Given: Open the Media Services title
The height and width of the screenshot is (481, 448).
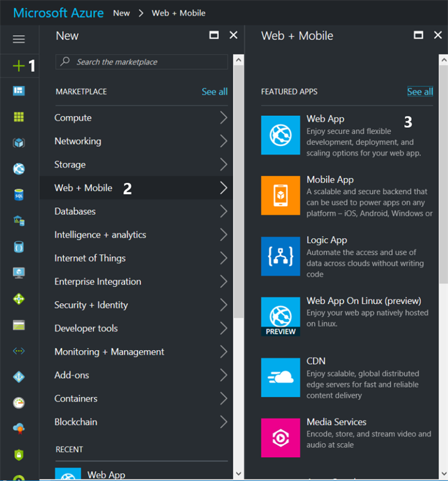Looking at the screenshot, I should point(337,422).
